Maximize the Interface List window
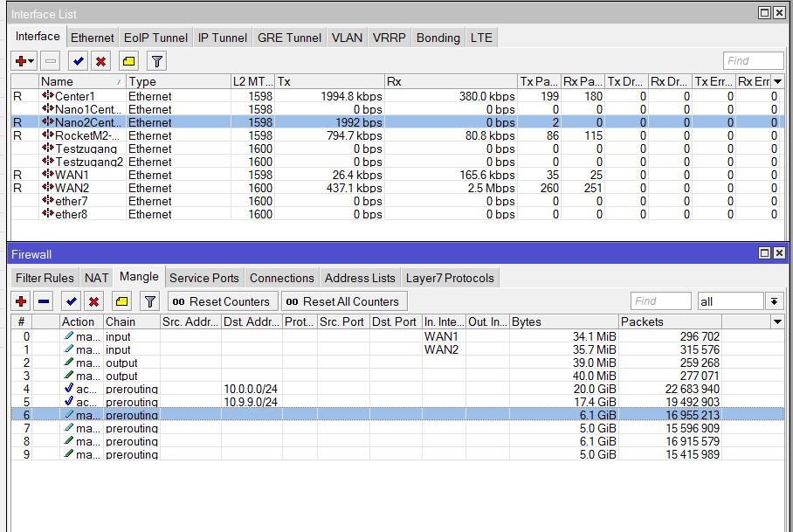Screen dimensions: 793x532 [x=765, y=12]
